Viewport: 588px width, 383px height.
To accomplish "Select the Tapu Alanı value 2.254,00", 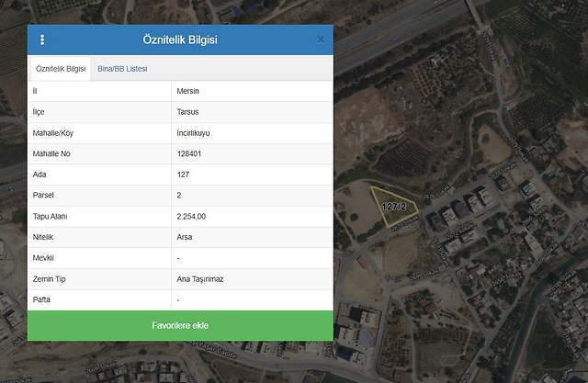I will pos(191,217).
